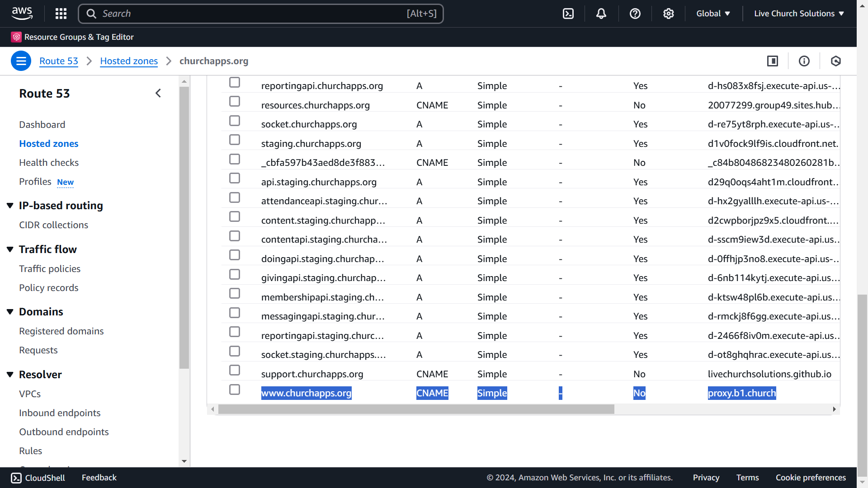This screenshot has height=488, width=868.
Task: Open the settings gear in the header
Action: click(x=668, y=14)
